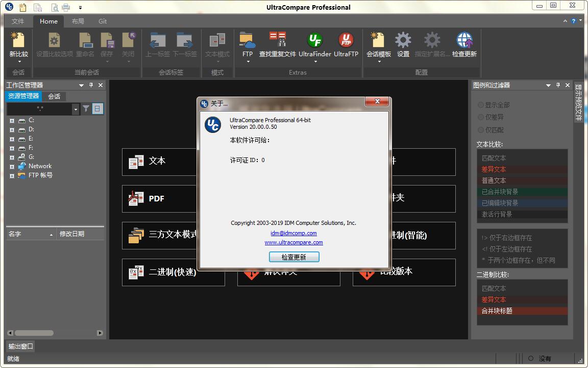
Task: Open Session Templates (会话模板) icon
Action: pyautogui.click(x=378, y=41)
